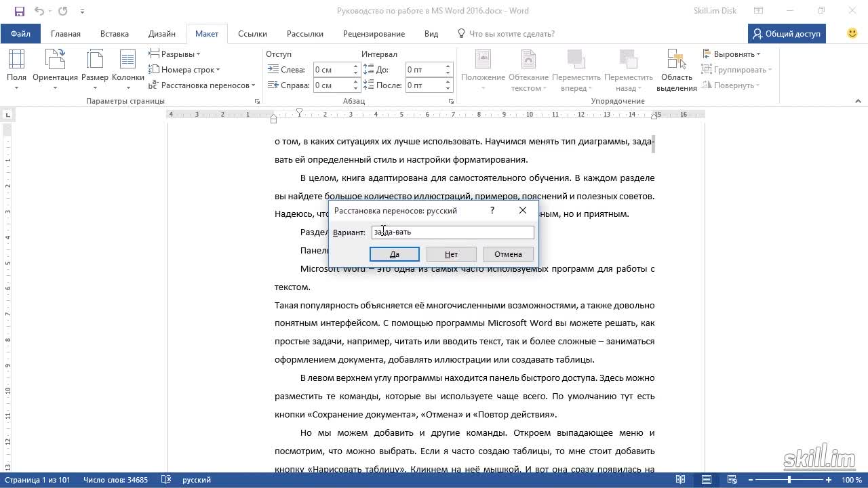
Task: Open the Область выделения selection pane
Action: [x=676, y=70]
